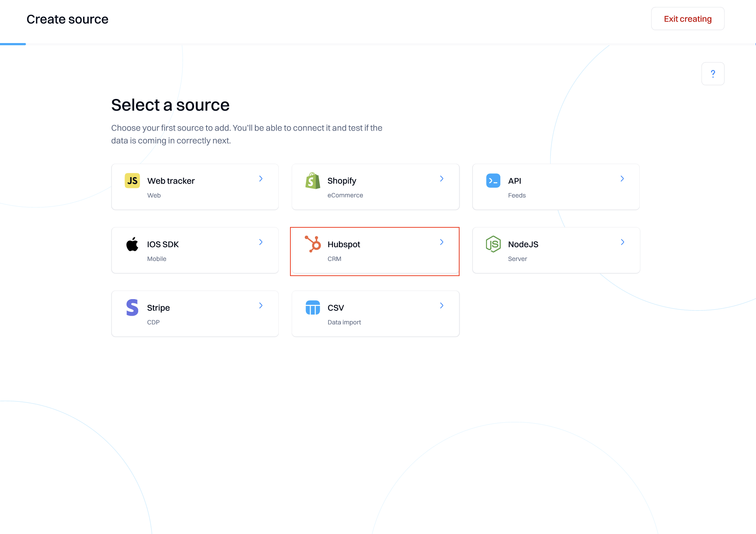Image resolution: width=756 pixels, height=534 pixels.
Task: Select the Hubspot CRM source card
Action: 375,251
